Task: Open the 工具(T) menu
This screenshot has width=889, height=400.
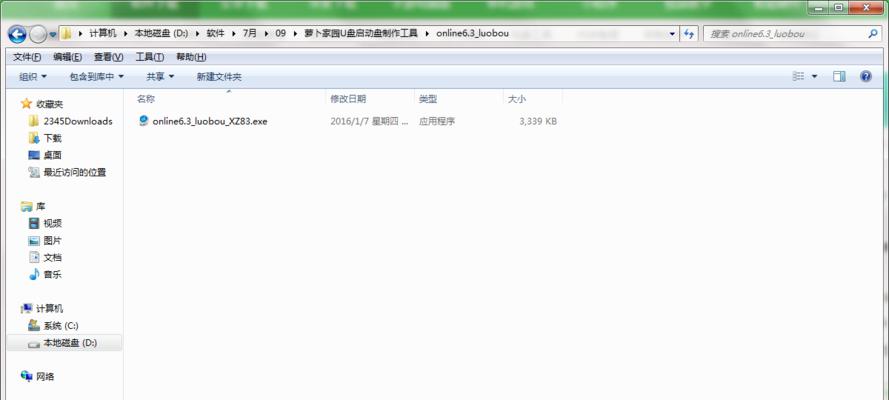Action: (x=150, y=57)
